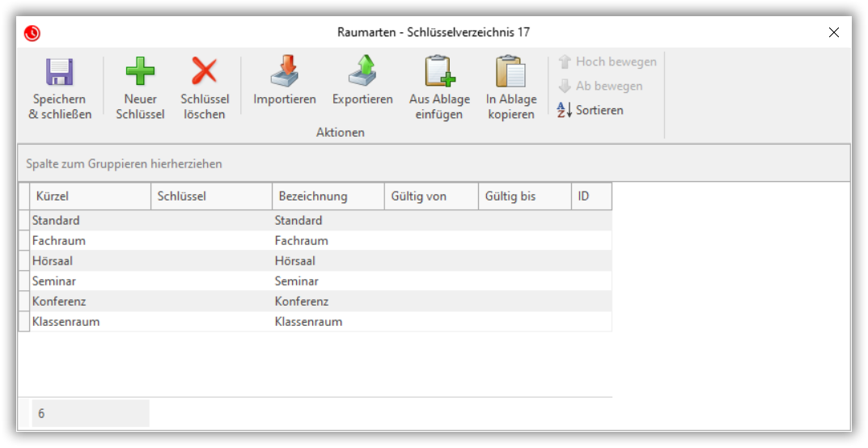Click Hörsaal in the Bezeichnung column

coord(328,261)
